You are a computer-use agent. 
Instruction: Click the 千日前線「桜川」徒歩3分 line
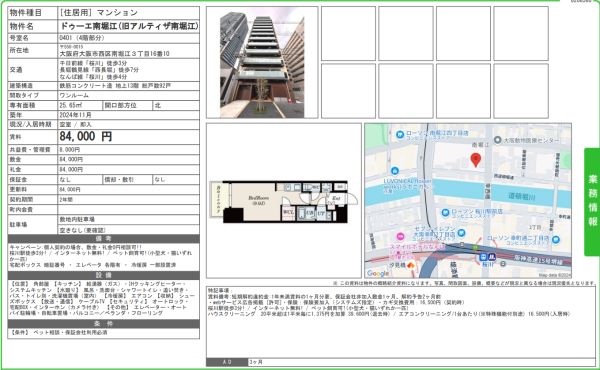point(93,63)
